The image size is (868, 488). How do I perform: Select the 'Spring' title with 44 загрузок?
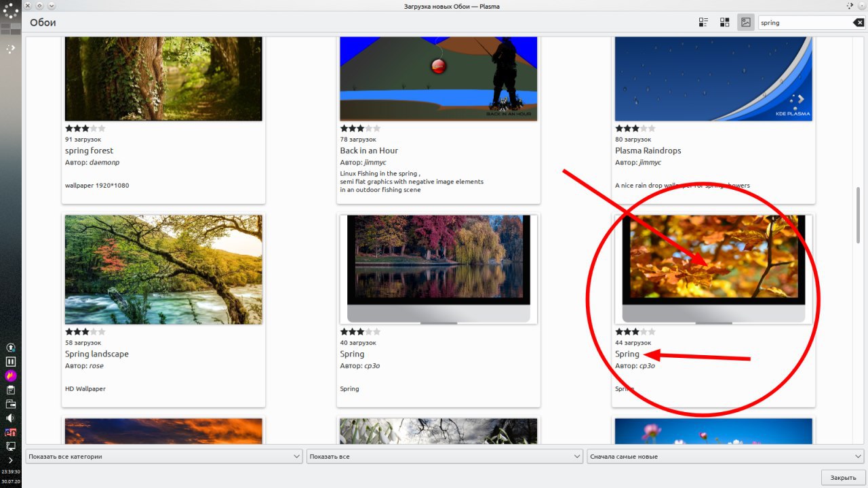(x=627, y=354)
